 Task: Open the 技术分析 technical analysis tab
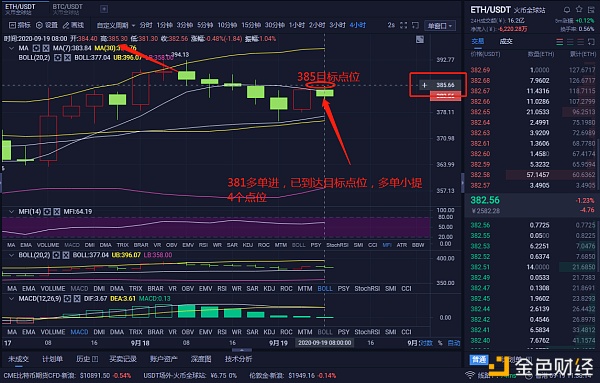[238, 359]
